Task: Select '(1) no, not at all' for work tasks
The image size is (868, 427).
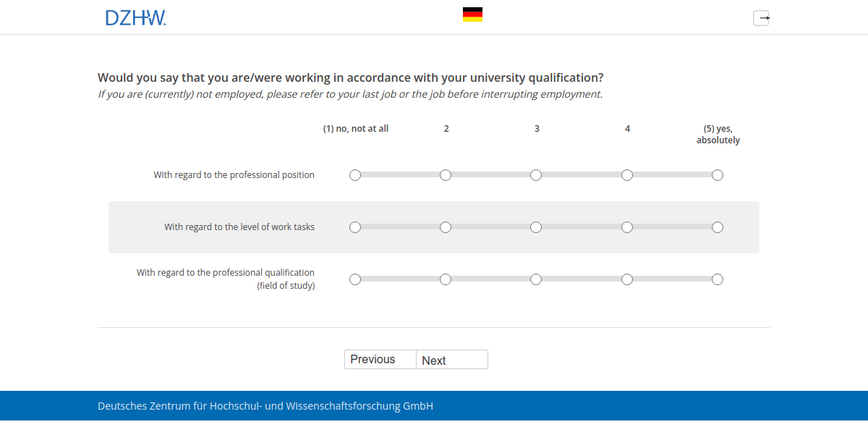Action: point(354,227)
